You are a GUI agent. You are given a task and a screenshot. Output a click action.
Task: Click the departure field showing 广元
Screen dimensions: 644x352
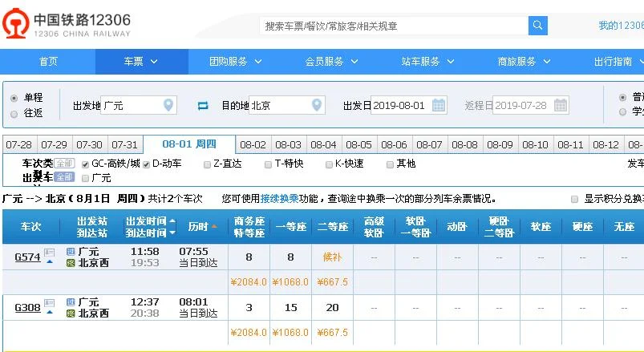click(139, 106)
